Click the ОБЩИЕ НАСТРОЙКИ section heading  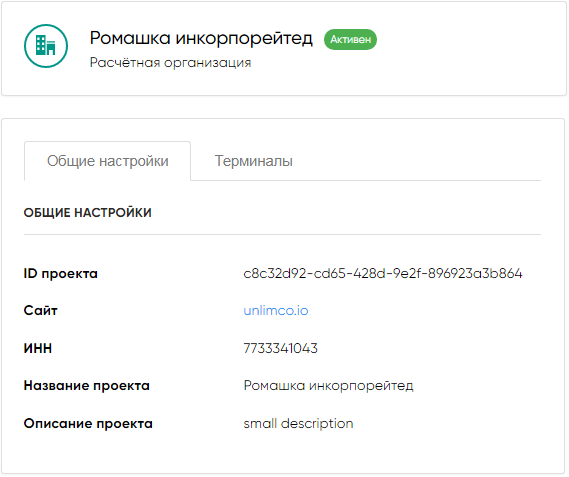(x=87, y=213)
